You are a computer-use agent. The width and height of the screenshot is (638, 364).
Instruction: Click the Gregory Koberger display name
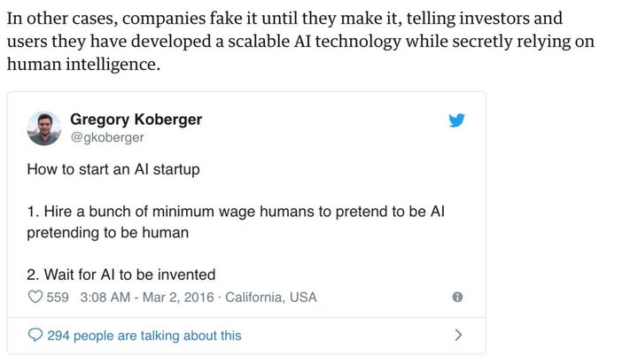coord(136,120)
